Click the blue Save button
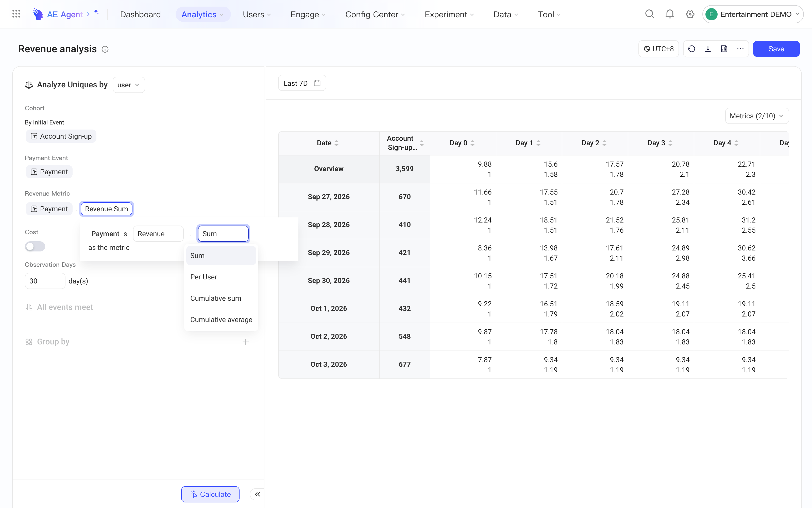The image size is (812, 508). coord(776,49)
